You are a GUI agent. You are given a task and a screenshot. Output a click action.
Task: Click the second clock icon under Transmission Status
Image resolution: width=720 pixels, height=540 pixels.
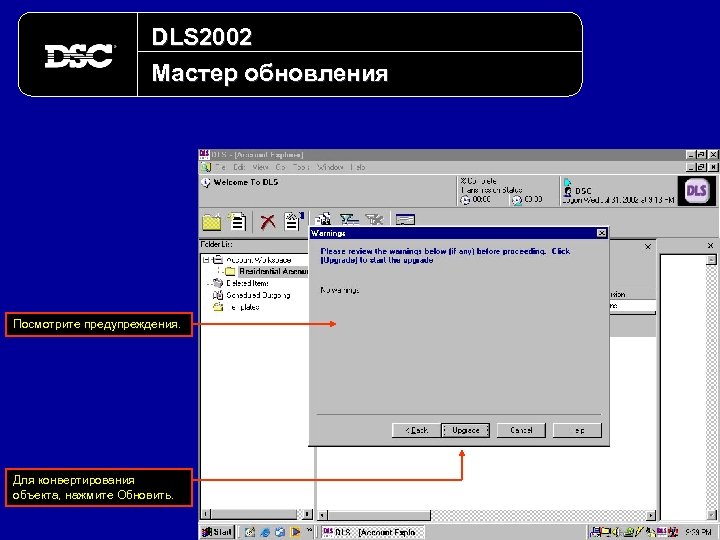coord(517,200)
